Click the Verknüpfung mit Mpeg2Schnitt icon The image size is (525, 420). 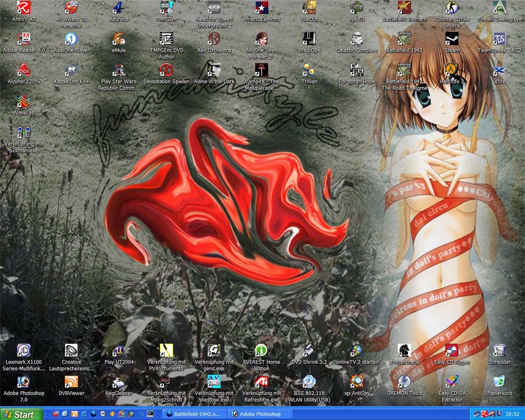[x=167, y=382]
